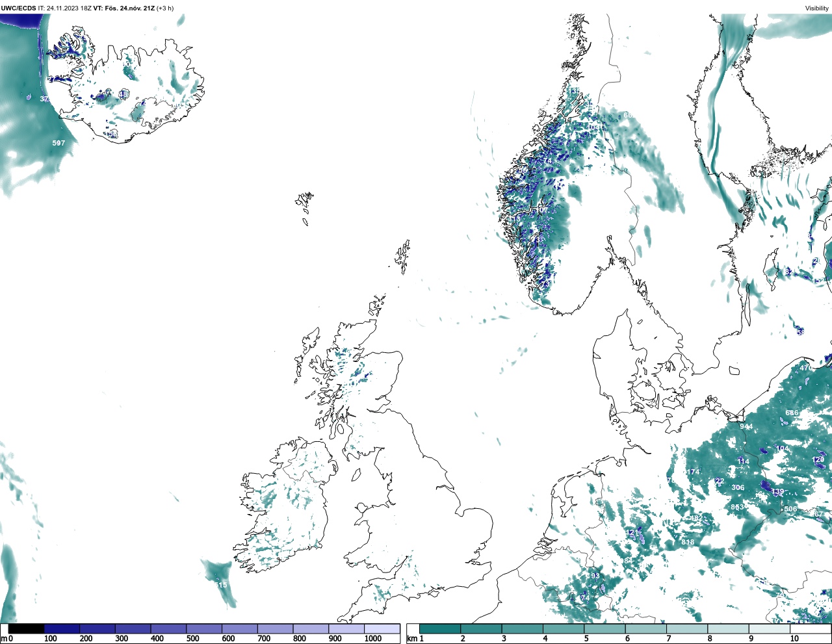Screen dimensions: 832x644
Task: Pick the 3–4 km legend swatch
Action: (x=522, y=629)
